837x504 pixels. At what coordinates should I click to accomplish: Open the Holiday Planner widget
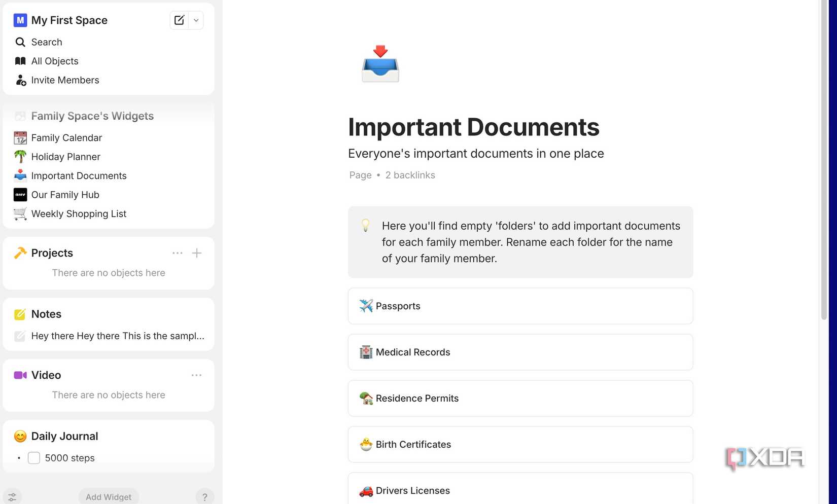(x=65, y=156)
